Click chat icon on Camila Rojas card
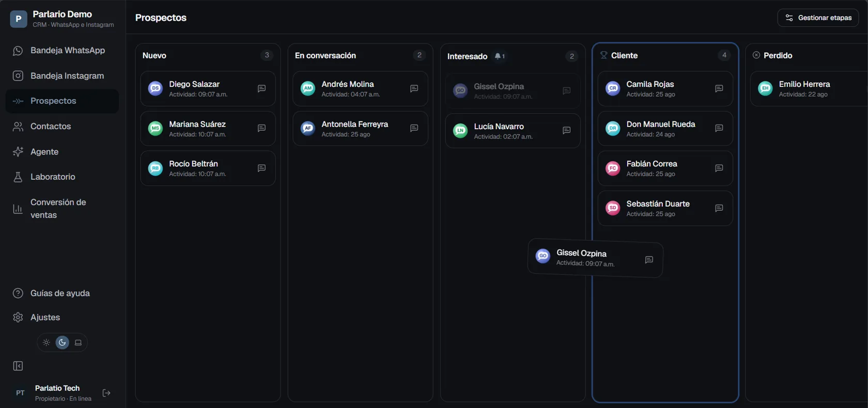Screen dimensions: 868x408 coord(719,89)
